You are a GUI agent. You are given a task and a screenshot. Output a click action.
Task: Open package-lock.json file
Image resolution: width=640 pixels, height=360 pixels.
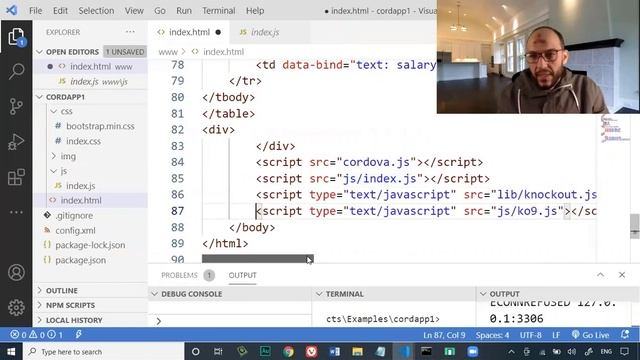tap(90, 245)
